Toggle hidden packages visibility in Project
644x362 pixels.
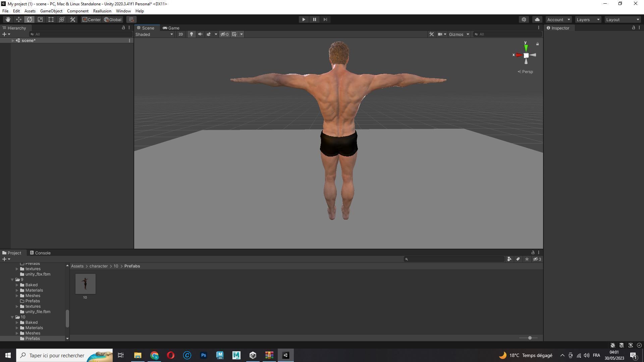coord(537,259)
